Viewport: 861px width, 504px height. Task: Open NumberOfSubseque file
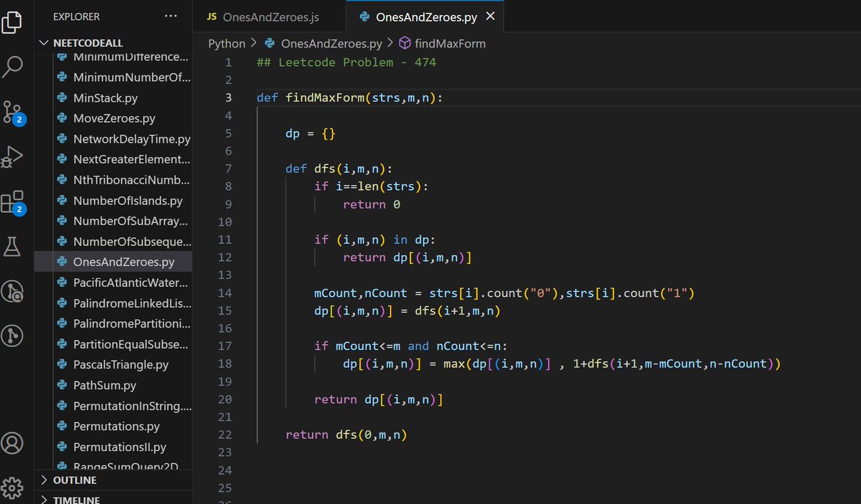(131, 242)
